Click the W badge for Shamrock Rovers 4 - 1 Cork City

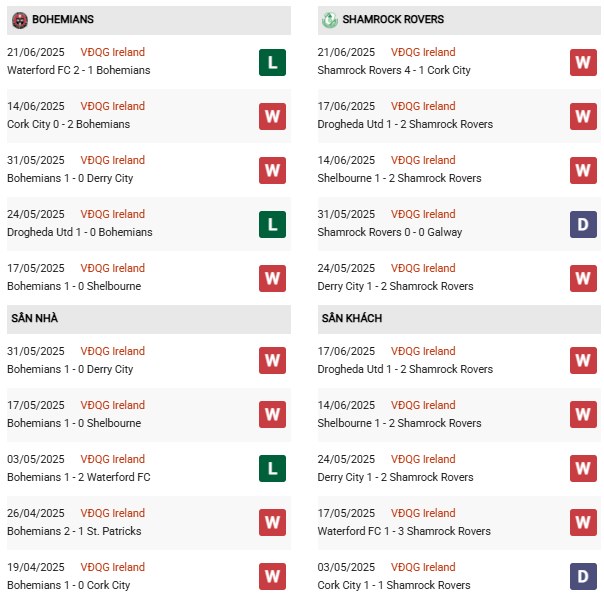[x=583, y=62]
